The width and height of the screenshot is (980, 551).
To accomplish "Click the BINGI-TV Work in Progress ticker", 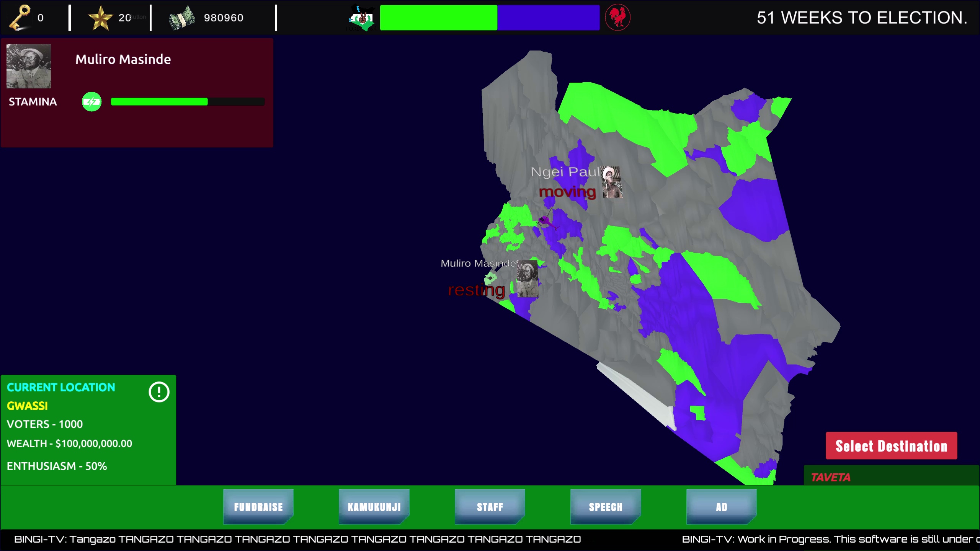I will tap(831, 539).
